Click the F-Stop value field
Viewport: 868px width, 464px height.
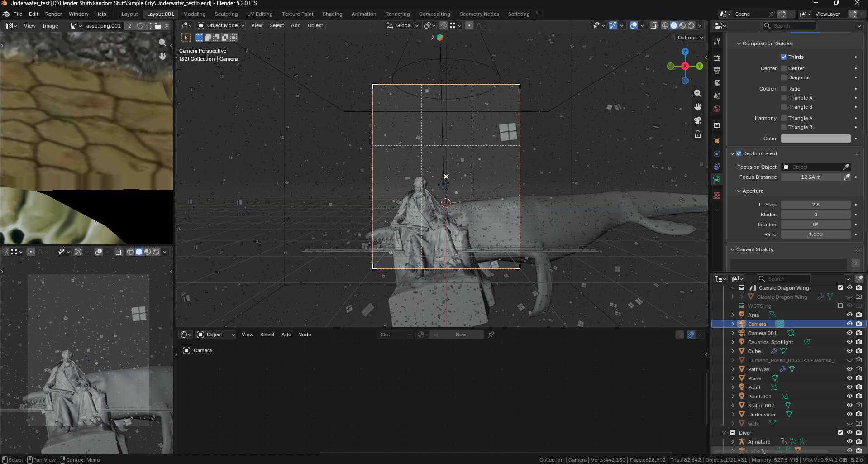816,205
